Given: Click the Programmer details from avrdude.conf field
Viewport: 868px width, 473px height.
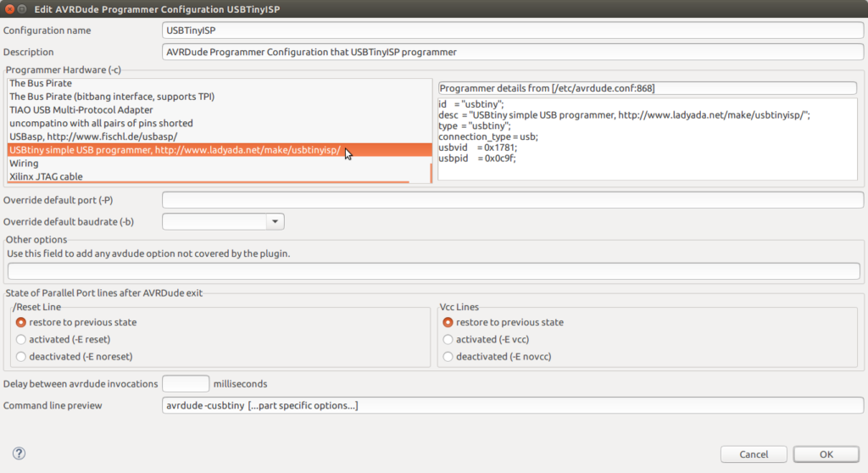Looking at the screenshot, I should click(x=647, y=88).
